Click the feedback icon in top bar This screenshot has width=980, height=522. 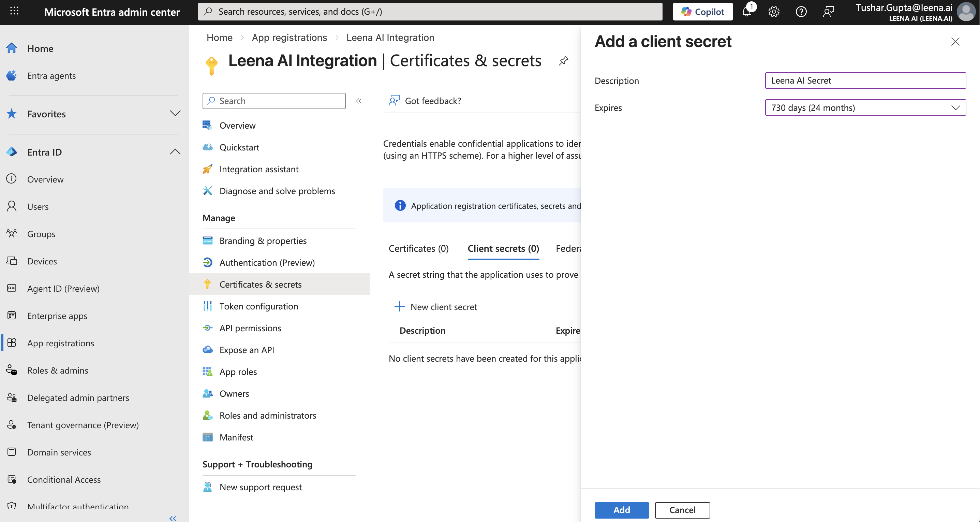tap(829, 12)
